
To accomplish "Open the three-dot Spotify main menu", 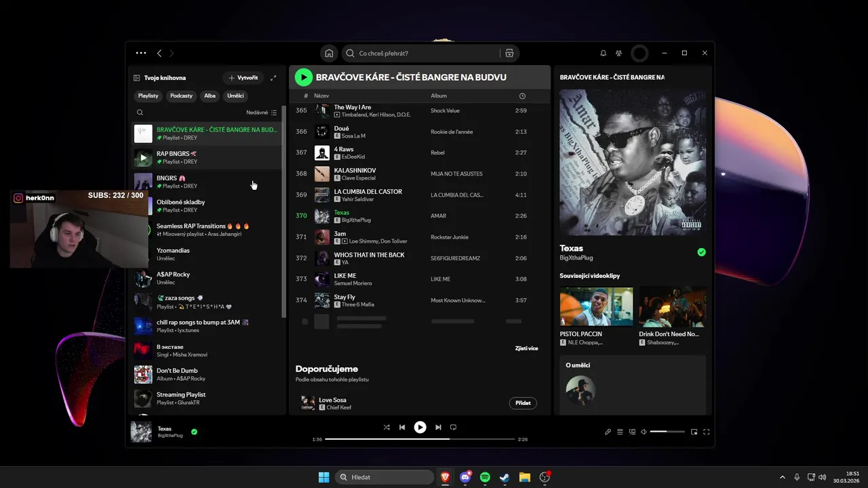I will click(x=140, y=53).
